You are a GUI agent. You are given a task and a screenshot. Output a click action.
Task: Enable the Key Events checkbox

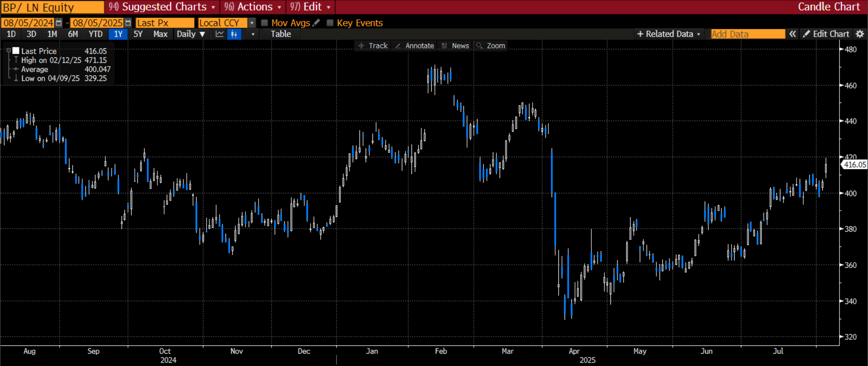coord(330,23)
